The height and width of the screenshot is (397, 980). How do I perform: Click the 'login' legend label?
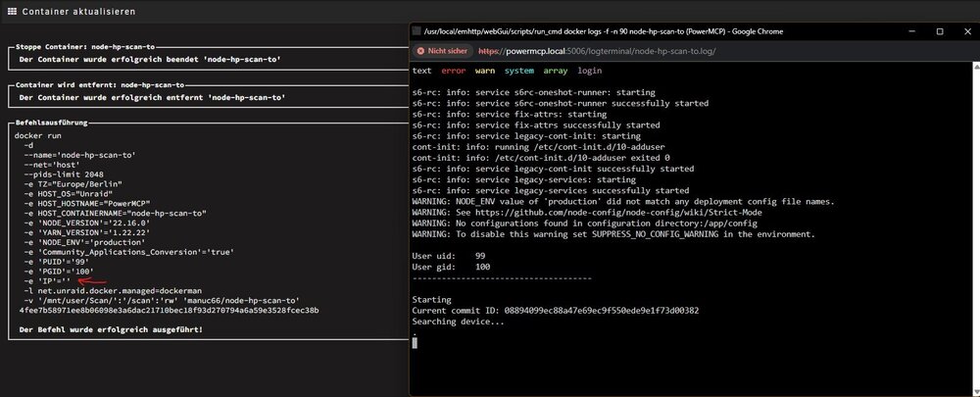590,71
